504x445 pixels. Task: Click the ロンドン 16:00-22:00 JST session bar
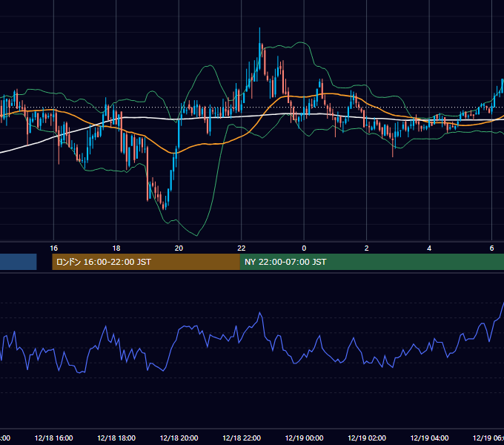(146, 262)
